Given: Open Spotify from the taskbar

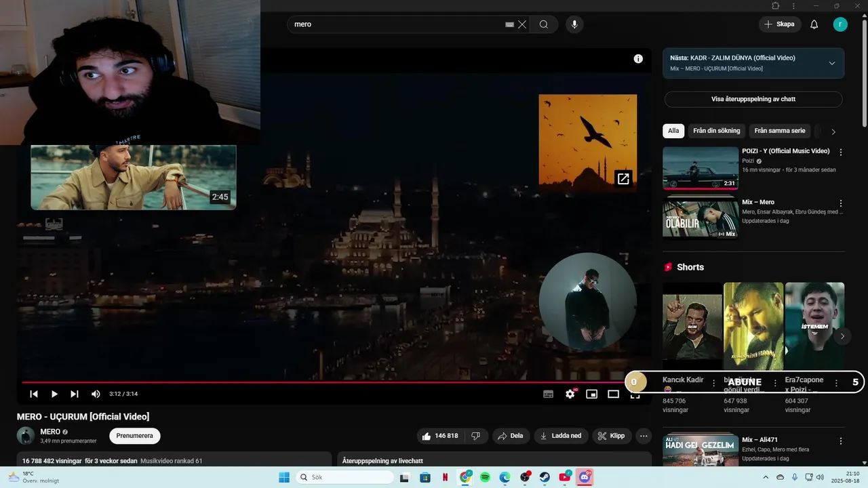Looking at the screenshot, I should [485, 477].
